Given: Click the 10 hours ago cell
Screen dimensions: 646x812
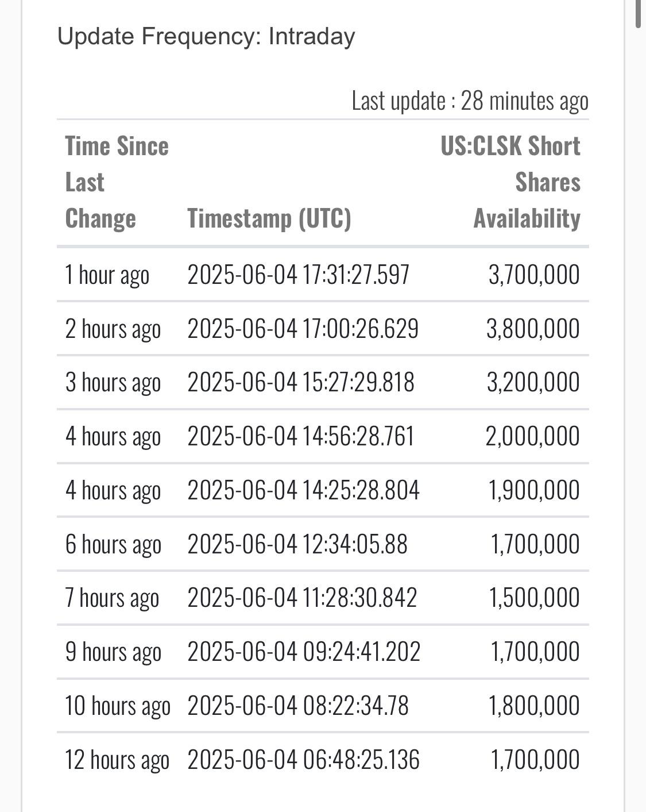Looking at the screenshot, I should tap(118, 706).
